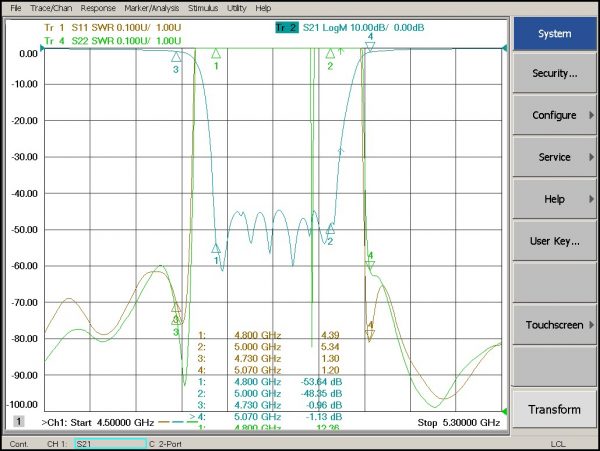The height and width of the screenshot is (451, 600).
Task: Select S21 marker 4 triangle at top right
Action: pos(370,47)
